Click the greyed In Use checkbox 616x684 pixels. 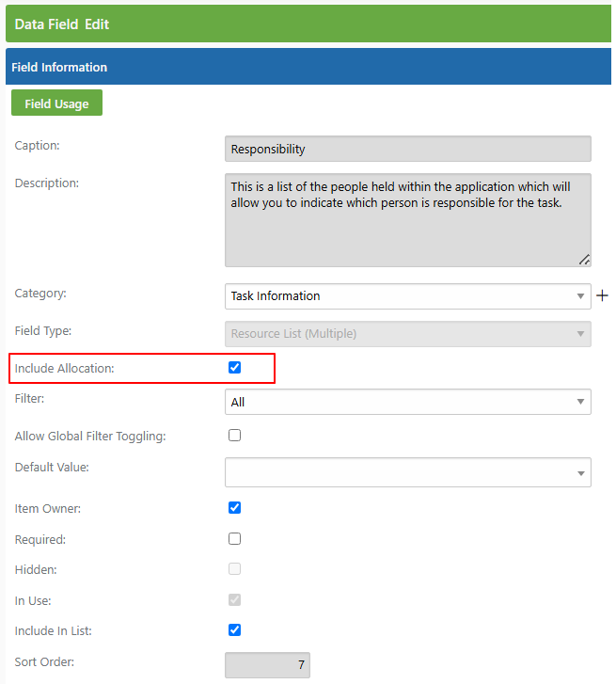click(x=234, y=600)
